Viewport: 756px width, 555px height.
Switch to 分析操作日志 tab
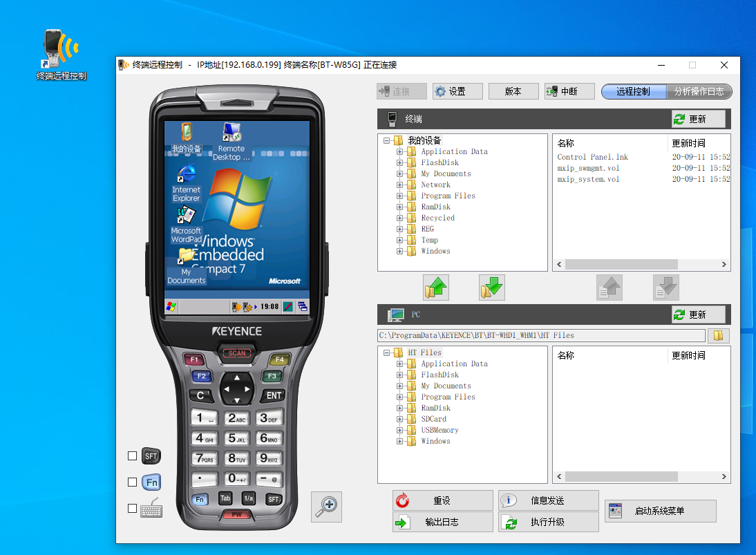tap(699, 92)
